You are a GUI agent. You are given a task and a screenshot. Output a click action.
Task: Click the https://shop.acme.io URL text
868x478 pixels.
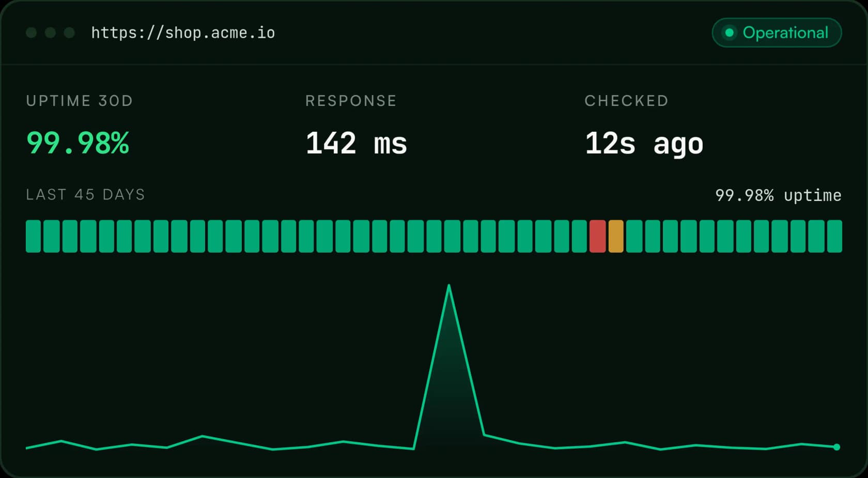tap(183, 33)
